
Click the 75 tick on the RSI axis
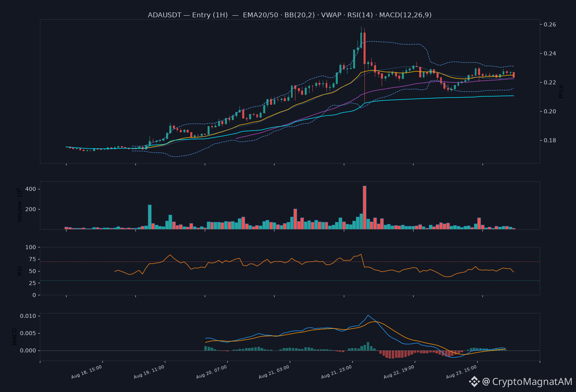point(33,259)
